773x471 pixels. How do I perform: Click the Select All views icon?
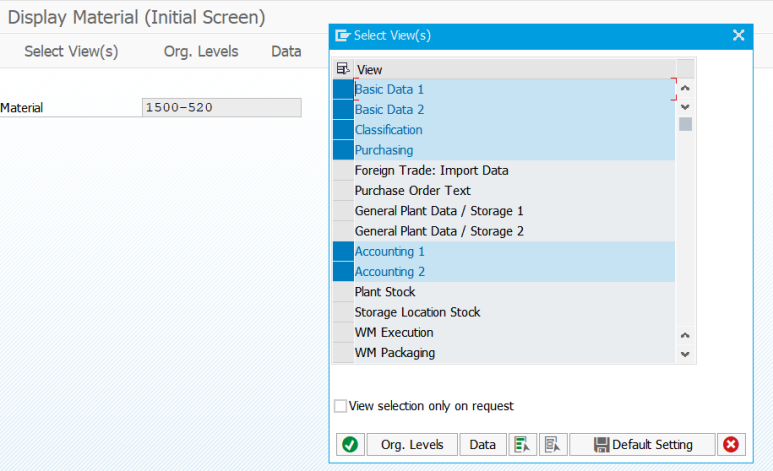pos(522,444)
